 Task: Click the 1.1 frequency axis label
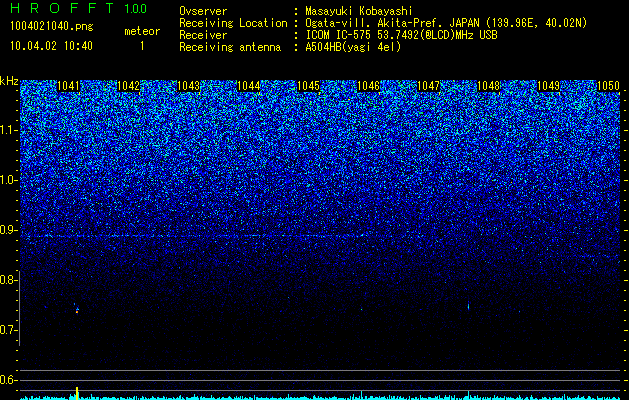(8, 130)
